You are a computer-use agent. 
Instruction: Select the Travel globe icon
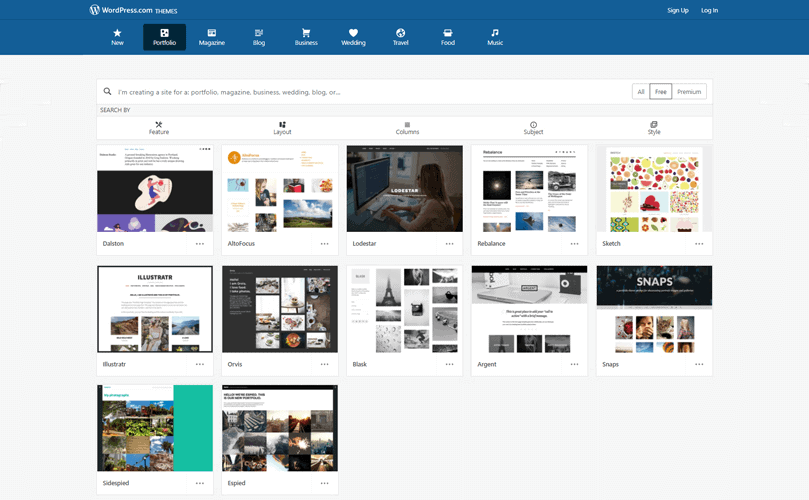click(400, 33)
